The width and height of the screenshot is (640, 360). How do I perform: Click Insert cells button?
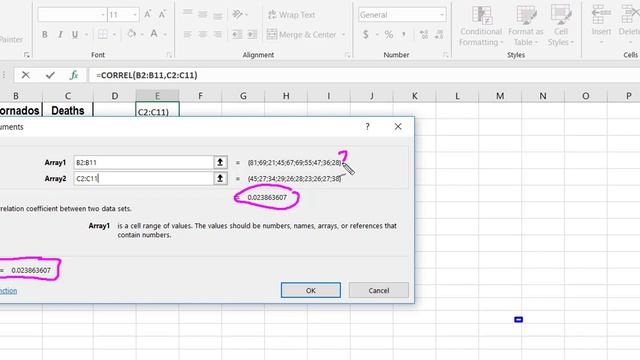point(601,24)
